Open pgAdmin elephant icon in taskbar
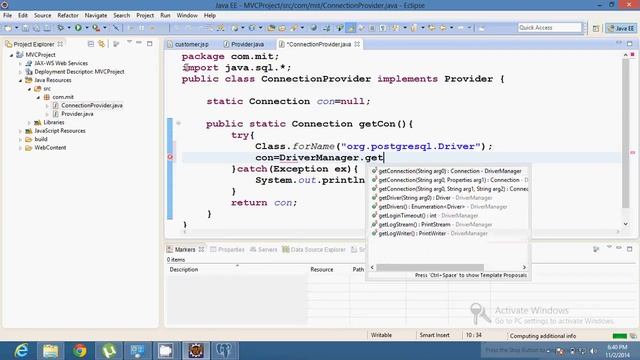 [224, 351]
